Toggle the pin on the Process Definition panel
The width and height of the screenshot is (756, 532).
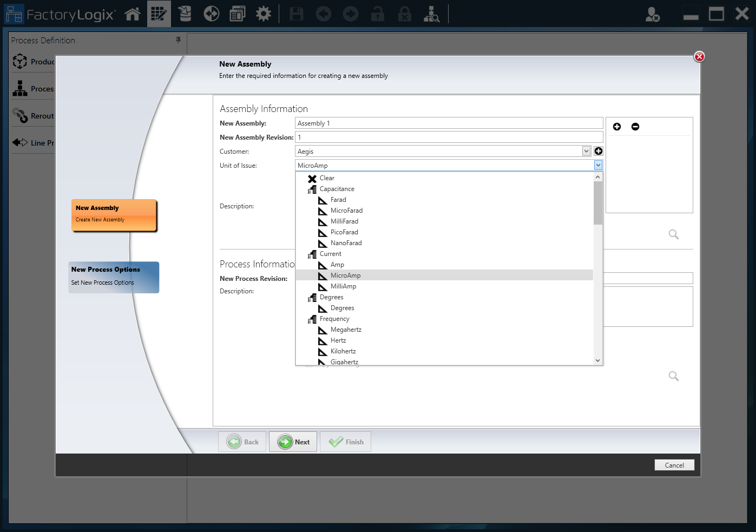178,40
